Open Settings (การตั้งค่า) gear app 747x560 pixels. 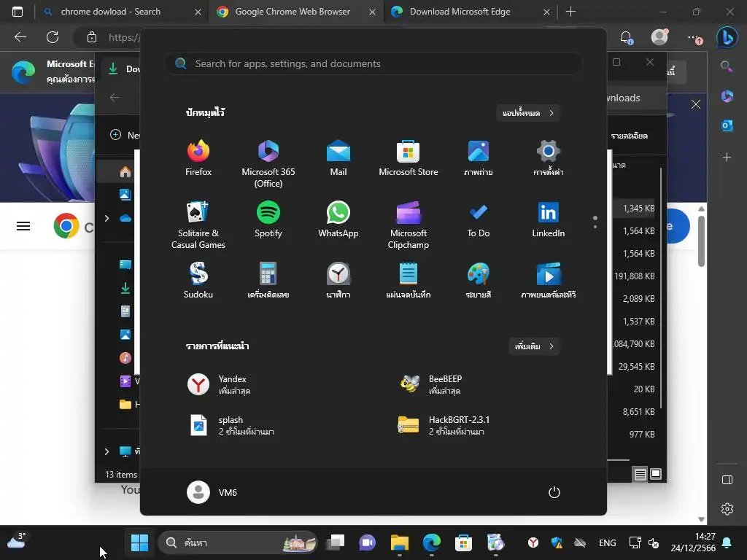549,158
